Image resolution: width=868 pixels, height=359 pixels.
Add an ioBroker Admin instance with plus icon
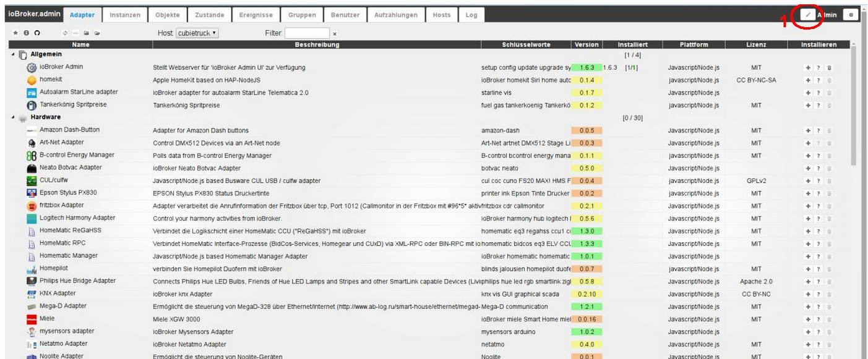pyautogui.click(x=808, y=67)
